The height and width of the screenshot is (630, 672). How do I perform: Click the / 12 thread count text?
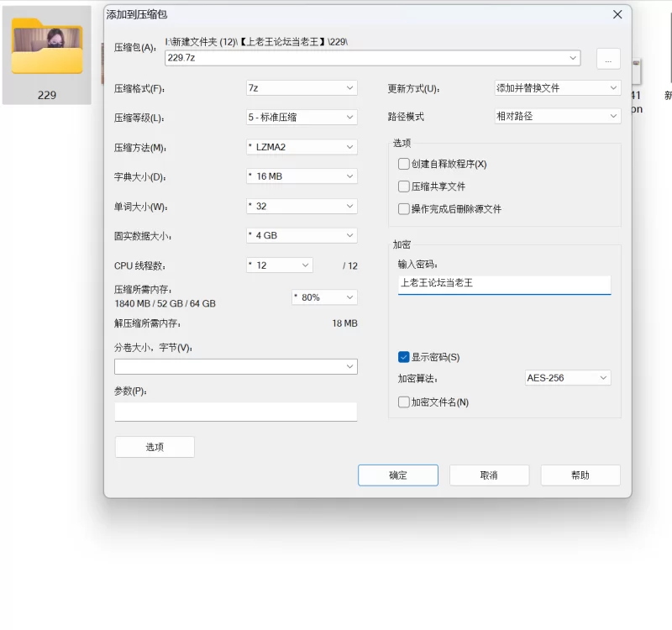(x=350, y=265)
